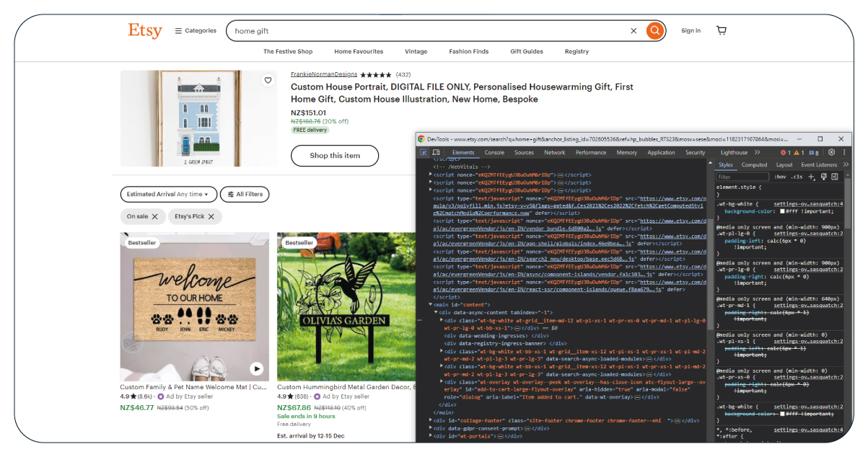Image resolution: width=868 pixels, height=457 pixels.
Task: Open Gift Guides nav item
Action: click(x=527, y=52)
